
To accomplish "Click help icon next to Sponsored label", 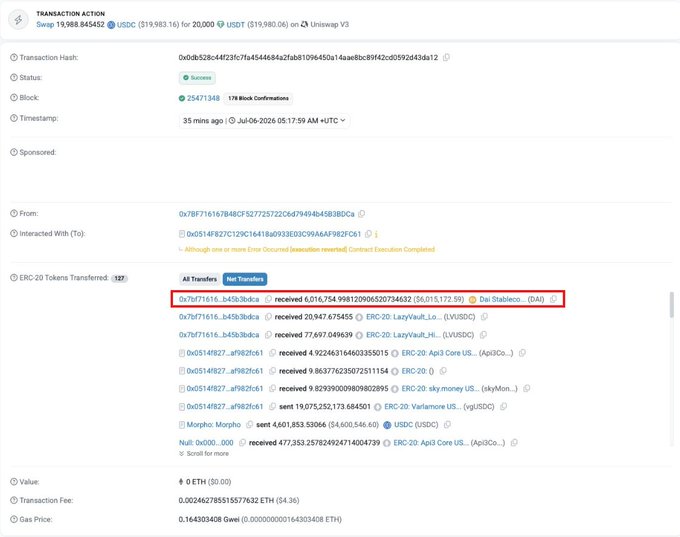I will pos(14,152).
